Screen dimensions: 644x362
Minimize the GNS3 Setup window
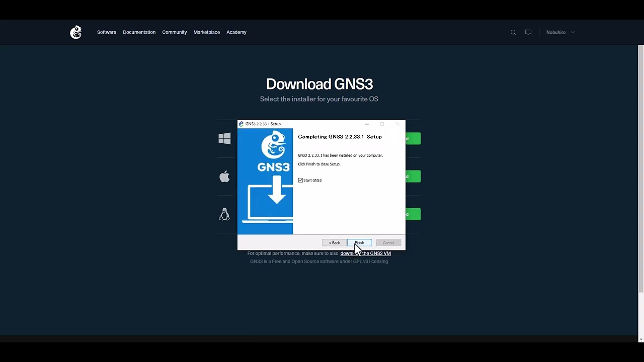[367, 124]
